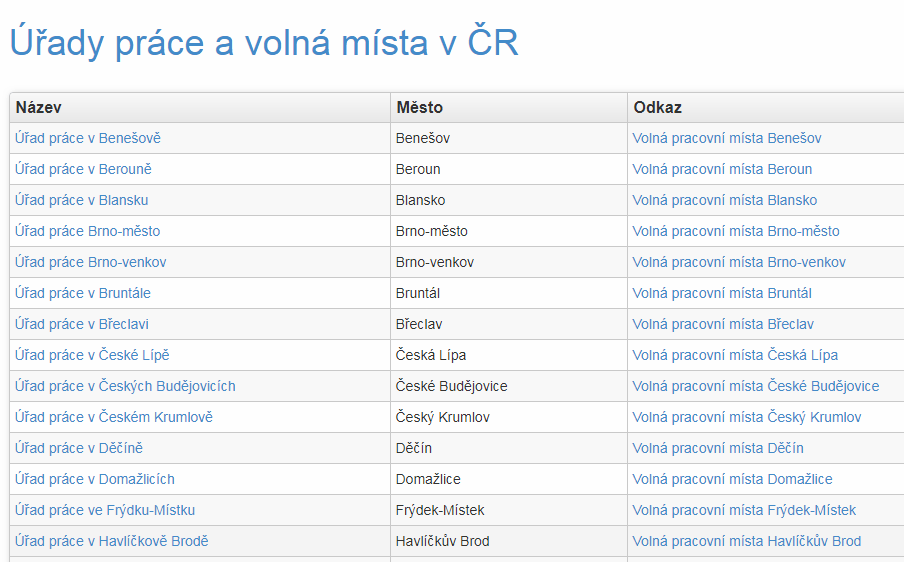
Task: Click the Úřad práce v Berouně link
Action: pyautogui.click(x=83, y=169)
